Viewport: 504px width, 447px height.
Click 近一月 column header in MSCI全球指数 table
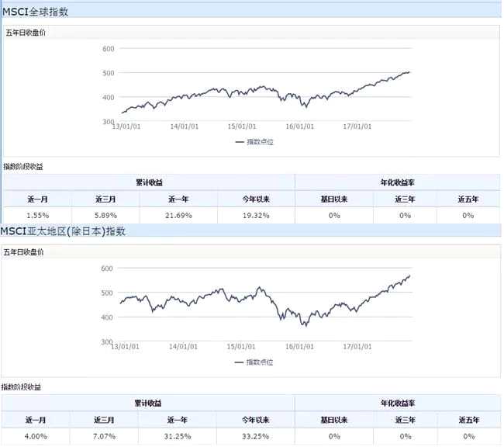click(38, 199)
